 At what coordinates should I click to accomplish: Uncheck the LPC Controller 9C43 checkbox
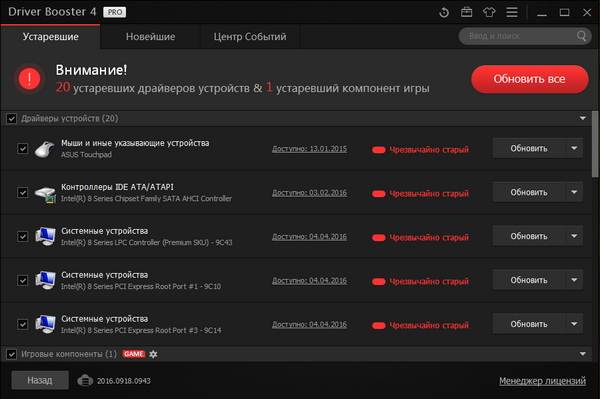click(x=23, y=236)
